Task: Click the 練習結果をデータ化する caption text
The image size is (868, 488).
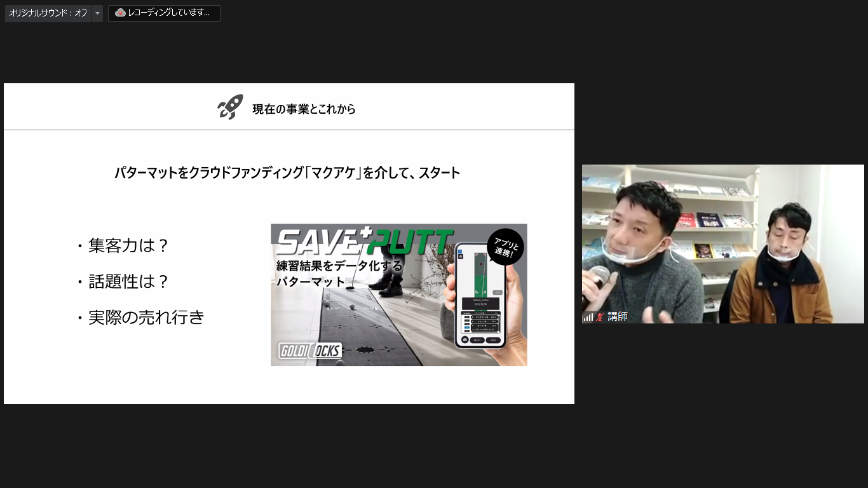Action: (339, 266)
